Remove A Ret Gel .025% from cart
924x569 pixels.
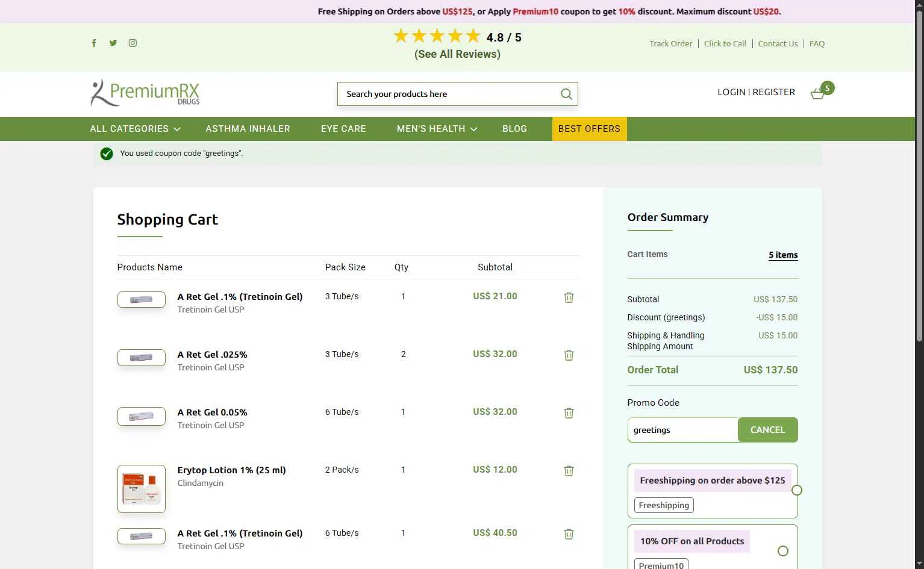point(569,355)
